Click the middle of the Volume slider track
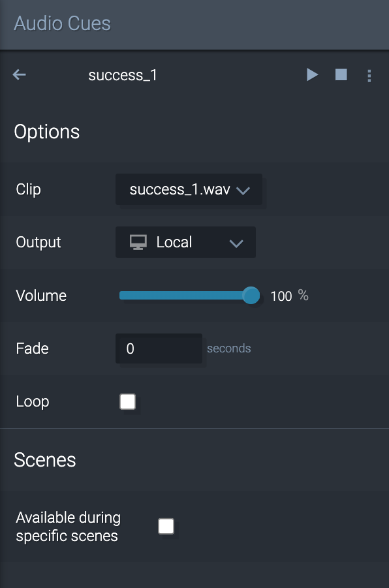Screen dimensions: 389x588 click(185, 296)
